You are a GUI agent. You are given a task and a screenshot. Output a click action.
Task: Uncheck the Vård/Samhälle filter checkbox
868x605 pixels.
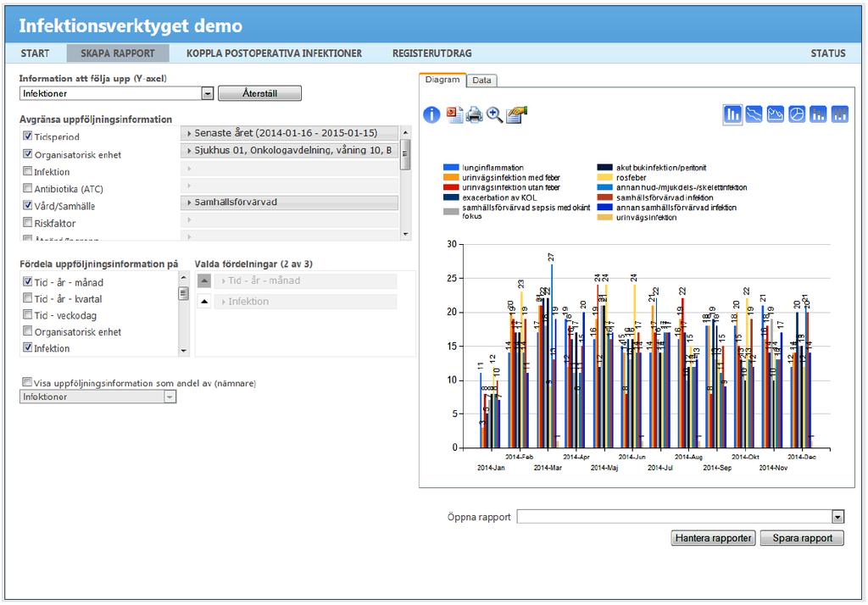tap(28, 205)
